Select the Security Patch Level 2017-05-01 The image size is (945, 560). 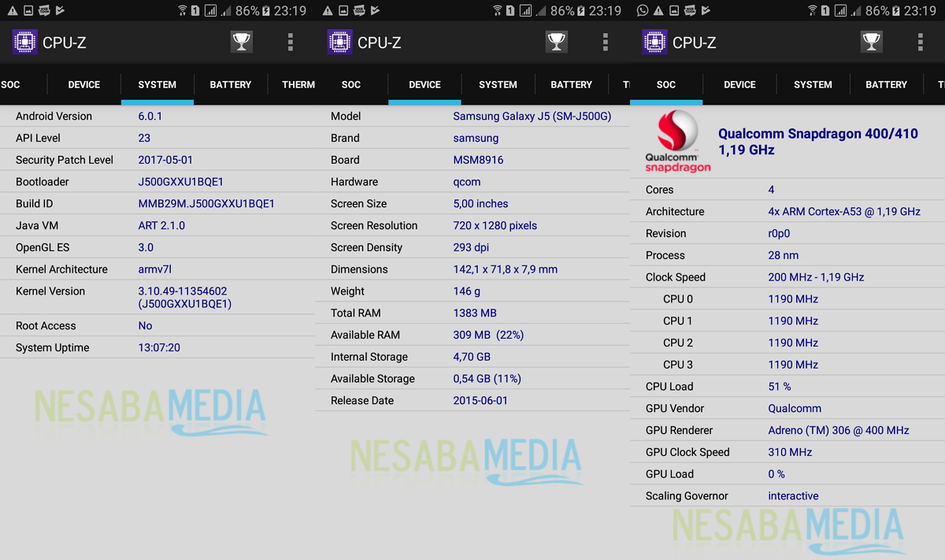(165, 160)
